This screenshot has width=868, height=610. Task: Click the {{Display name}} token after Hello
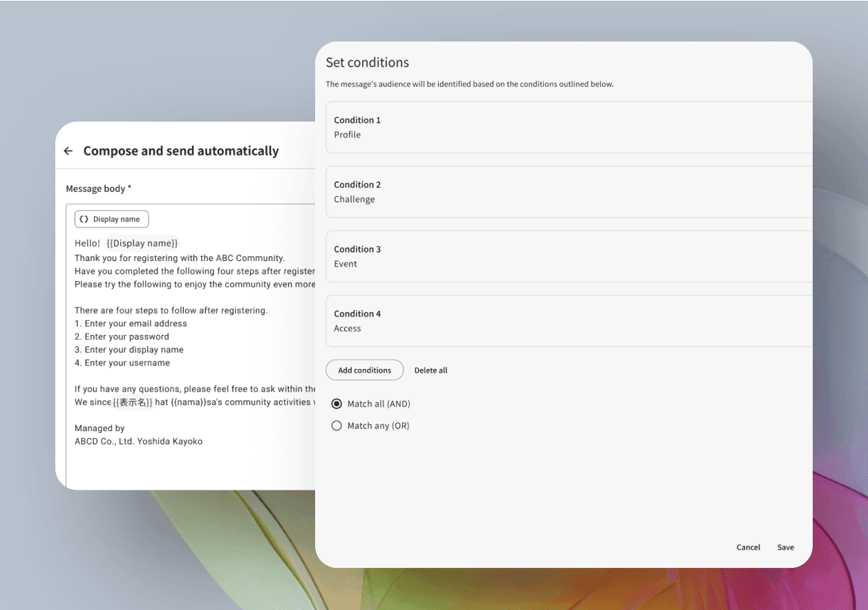pos(142,243)
